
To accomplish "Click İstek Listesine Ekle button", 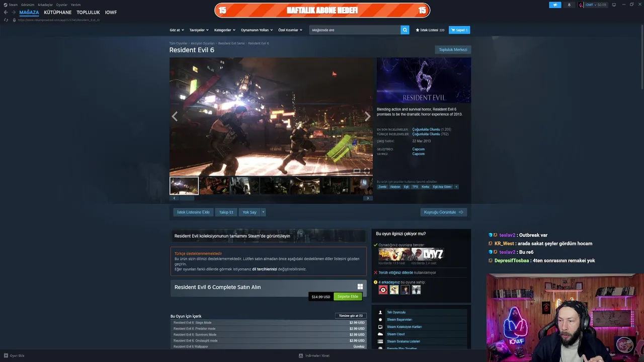I will pos(193,212).
